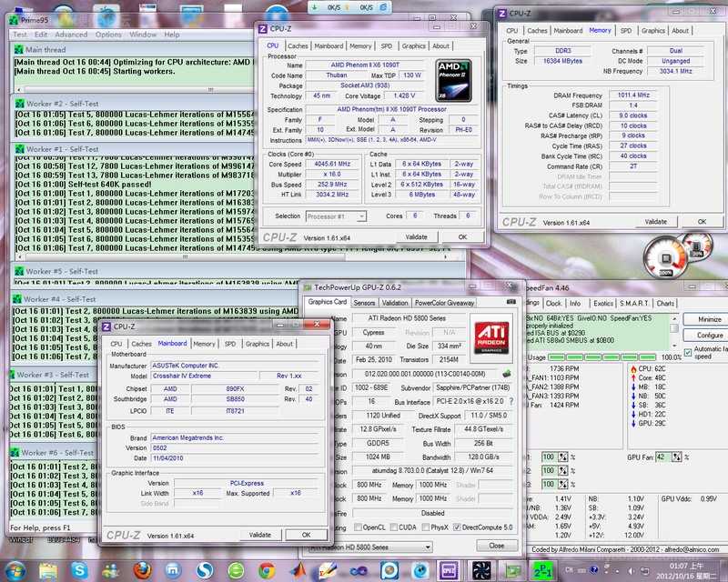Screen dimensions: 728x582
Task: Launch Skype from the taskbar
Action: (79, 570)
